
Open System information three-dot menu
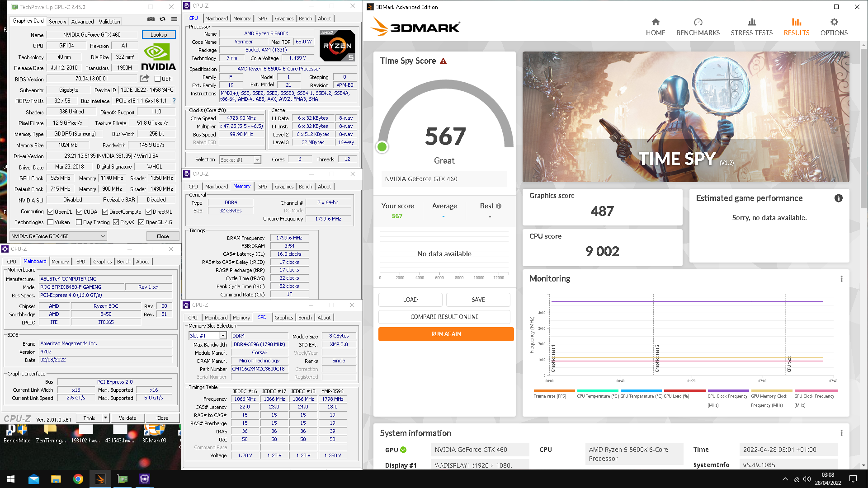click(841, 433)
